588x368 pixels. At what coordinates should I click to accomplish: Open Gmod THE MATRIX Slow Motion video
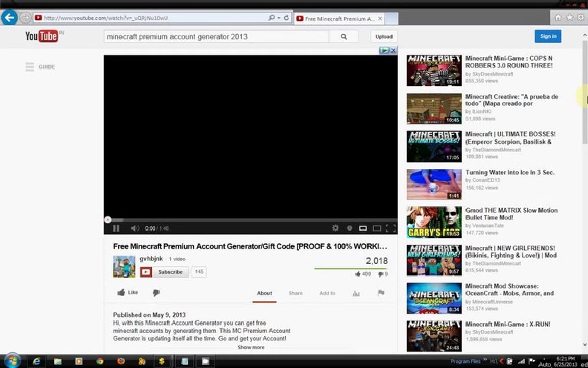point(511,214)
